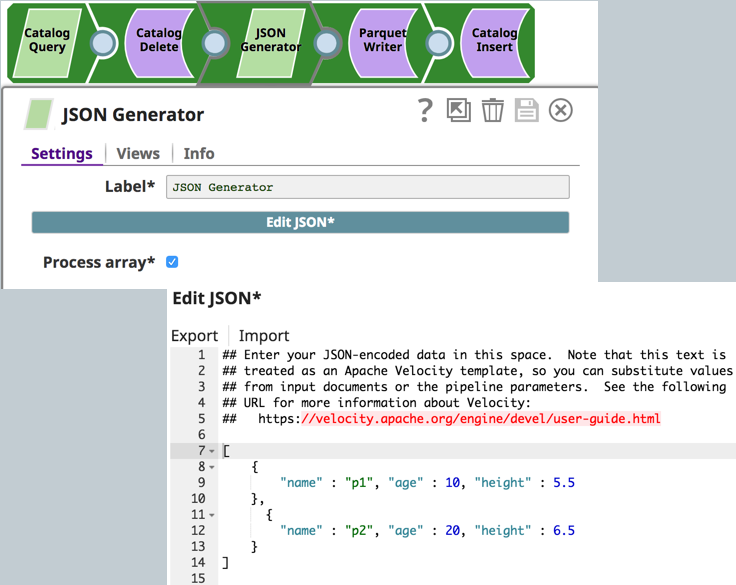Click the help question mark icon
The height and width of the screenshot is (585, 736).
426,110
